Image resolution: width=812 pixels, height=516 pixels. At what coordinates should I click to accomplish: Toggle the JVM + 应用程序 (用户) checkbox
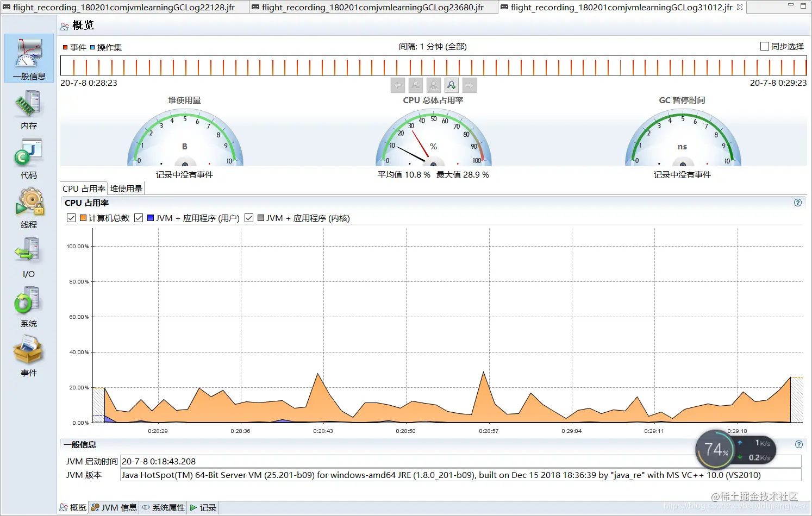(x=139, y=218)
